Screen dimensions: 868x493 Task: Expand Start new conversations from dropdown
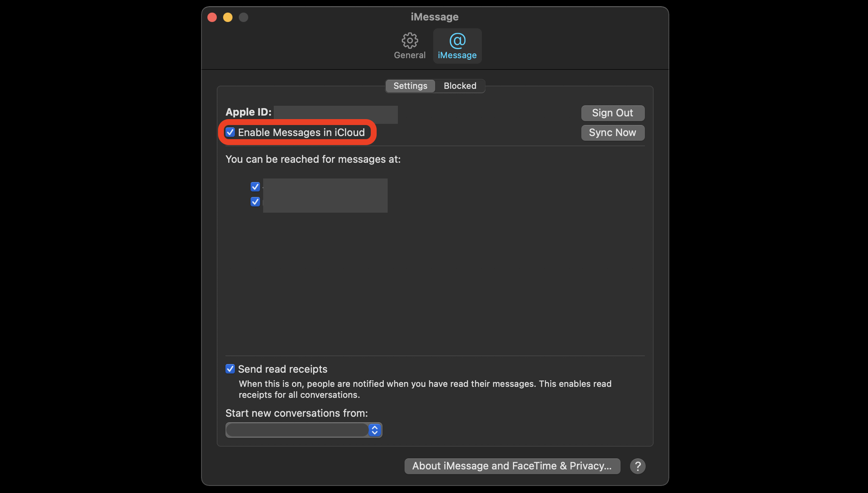click(x=374, y=430)
